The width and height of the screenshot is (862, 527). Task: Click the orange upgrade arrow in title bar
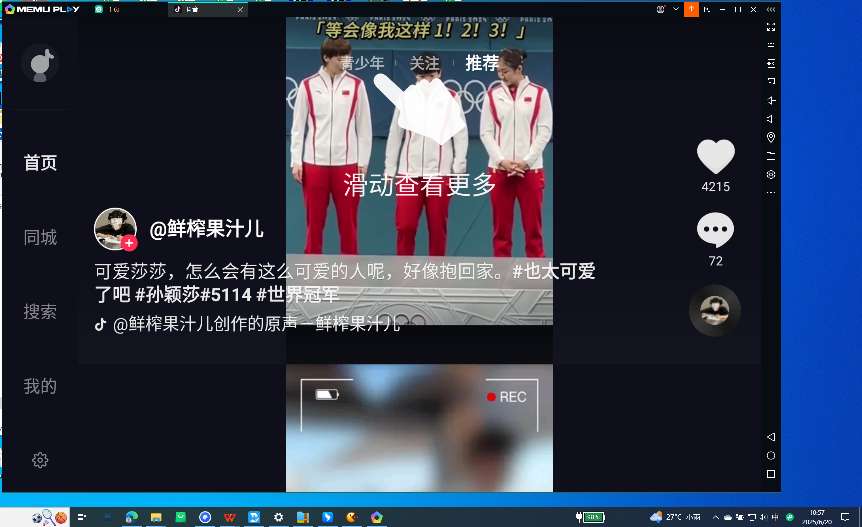[691, 9]
